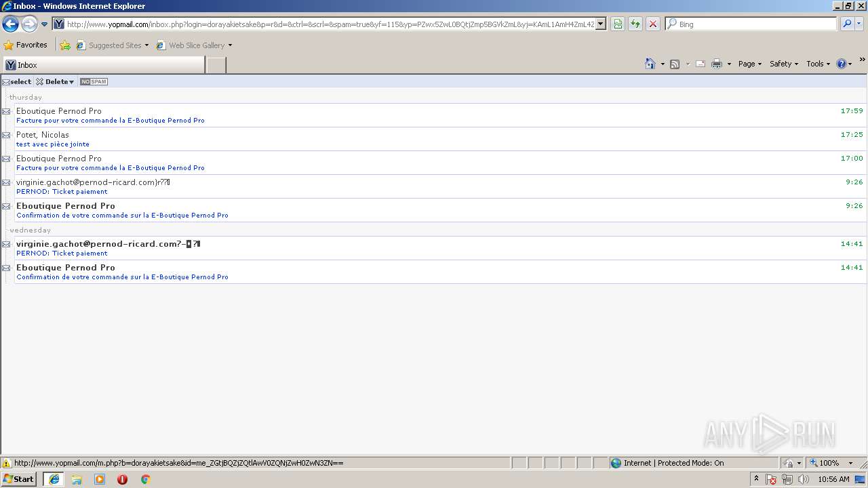Click the Action Center flag tray icon

click(771, 479)
